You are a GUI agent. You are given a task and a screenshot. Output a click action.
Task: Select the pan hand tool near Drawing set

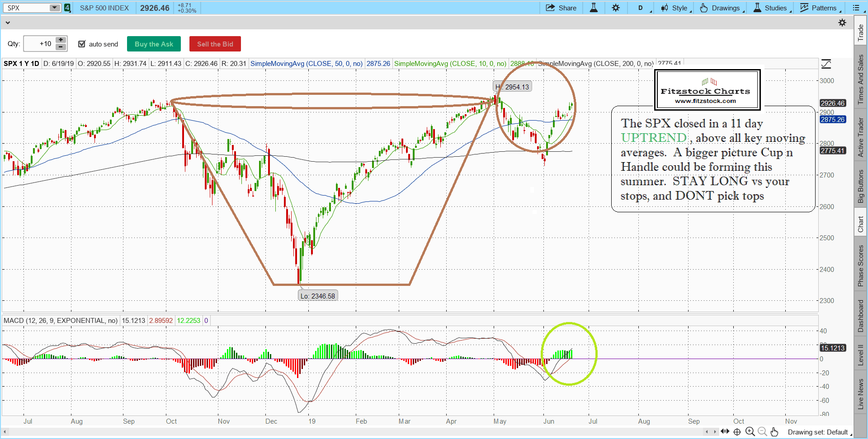[x=774, y=432]
